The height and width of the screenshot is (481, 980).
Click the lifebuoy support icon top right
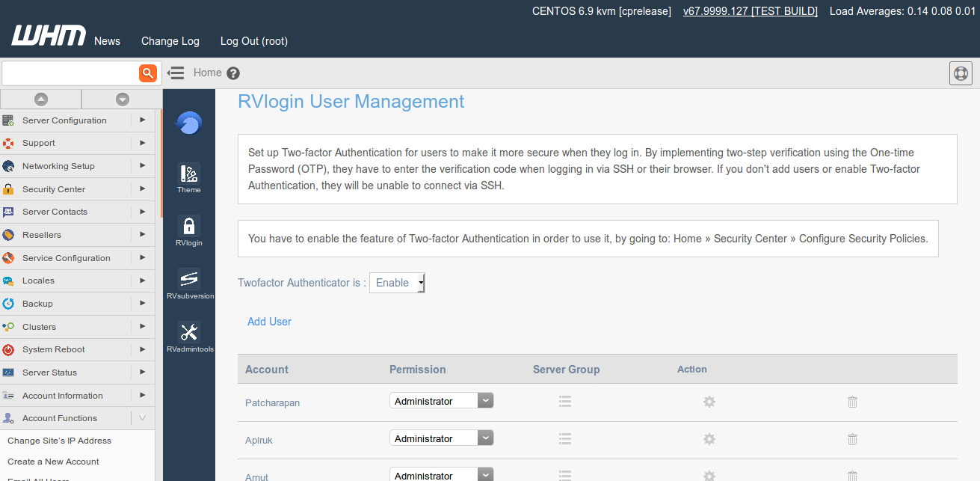click(961, 73)
